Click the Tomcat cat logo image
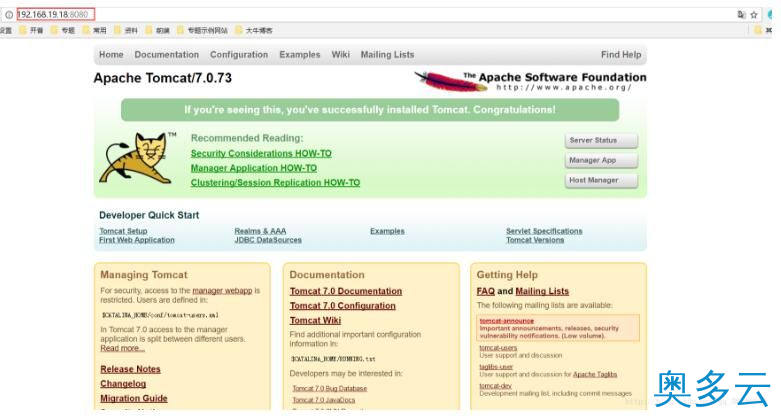Viewport: 781px width, 418px height. 137,158
